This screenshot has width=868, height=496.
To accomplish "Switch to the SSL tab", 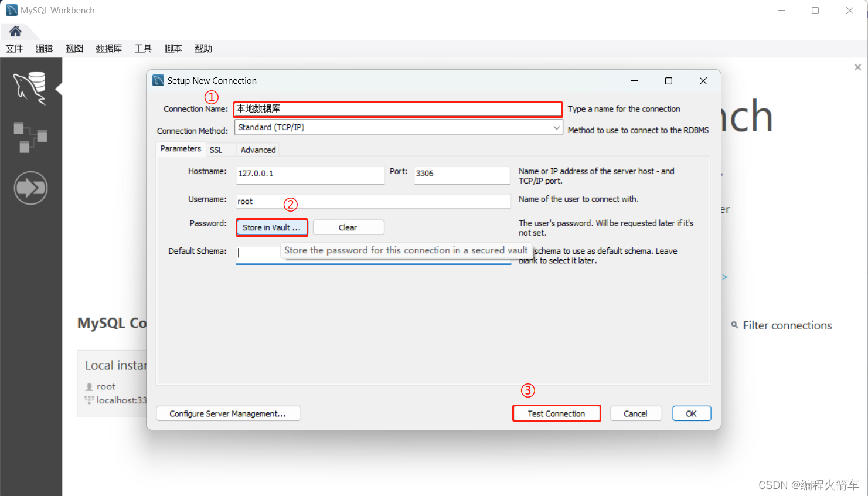I will pos(216,150).
